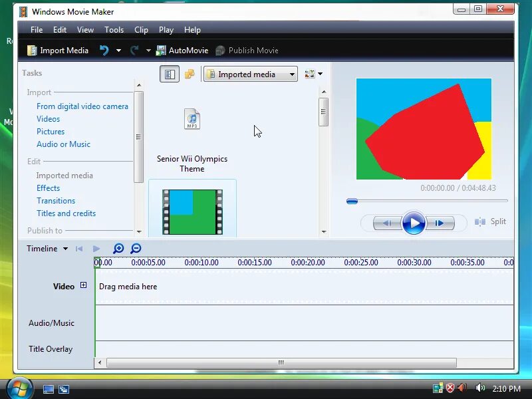Click the Audio/Music track label
The width and height of the screenshot is (532, 399).
(x=51, y=323)
